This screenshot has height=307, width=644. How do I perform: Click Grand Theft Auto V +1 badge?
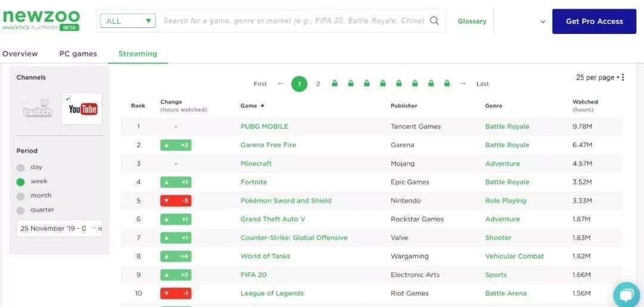click(176, 219)
